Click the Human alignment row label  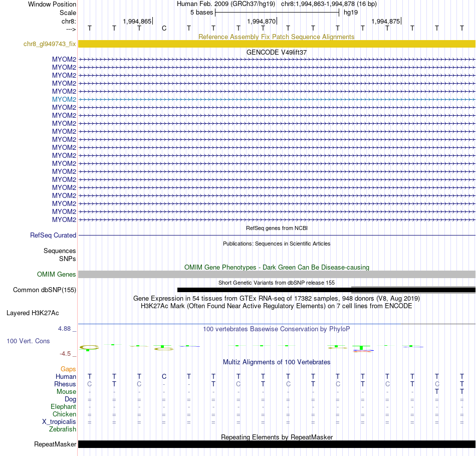(x=66, y=377)
